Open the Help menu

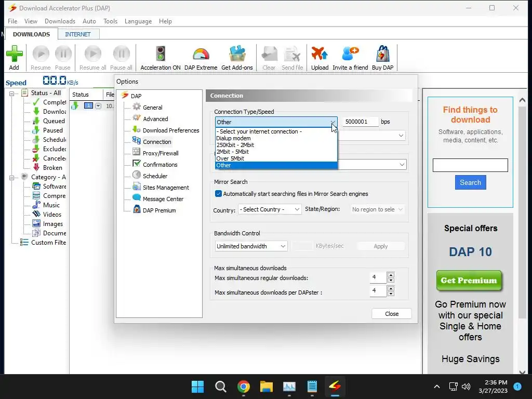click(165, 21)
